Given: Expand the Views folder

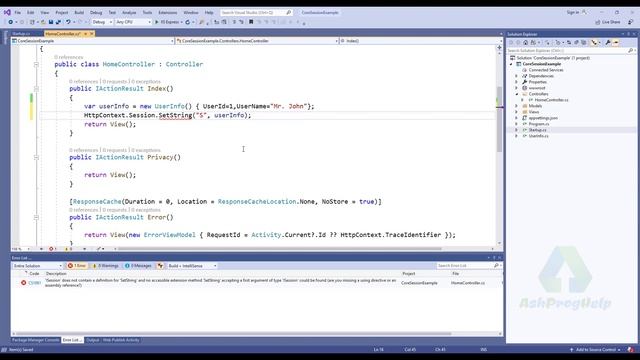Looking at the screenshot, I should 516,112.
